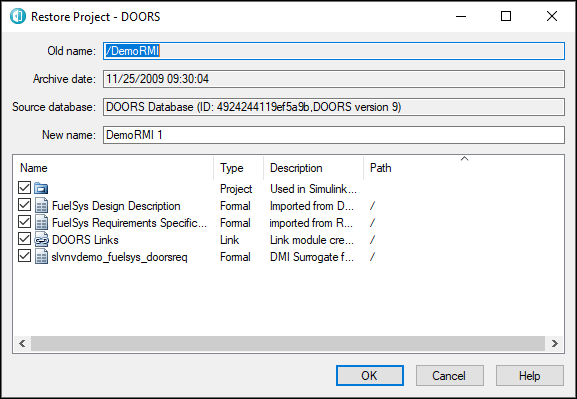
Task: Click the Cancel button
Action: pyautogui.click(x=449, y=375)
